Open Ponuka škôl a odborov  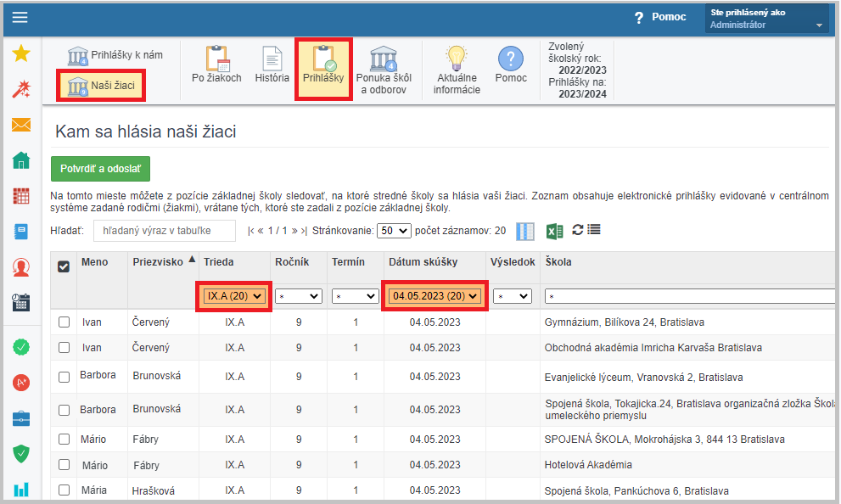point(384,70)
